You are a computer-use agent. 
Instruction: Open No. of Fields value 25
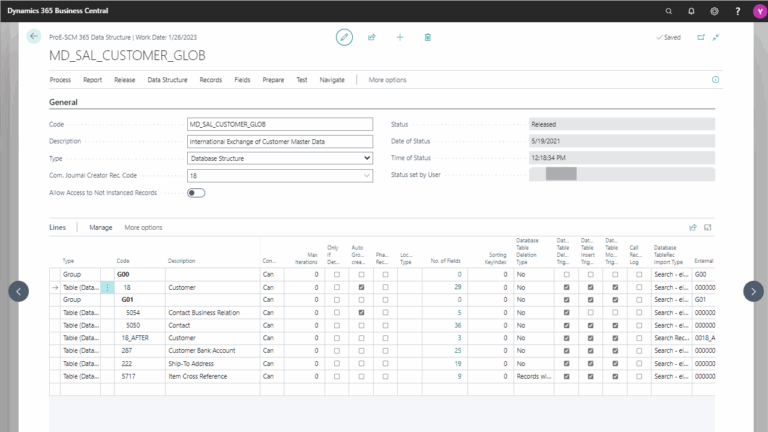point(457,351)
